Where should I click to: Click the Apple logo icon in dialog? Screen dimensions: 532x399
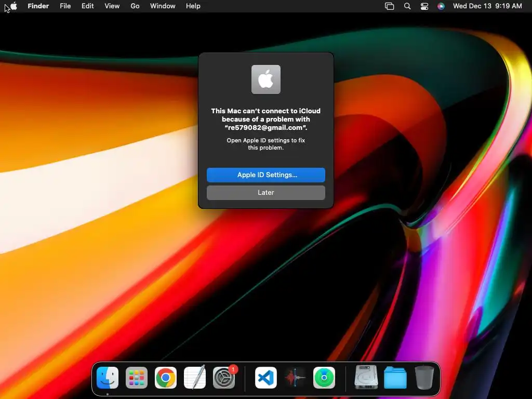click(x=266, y=79)
